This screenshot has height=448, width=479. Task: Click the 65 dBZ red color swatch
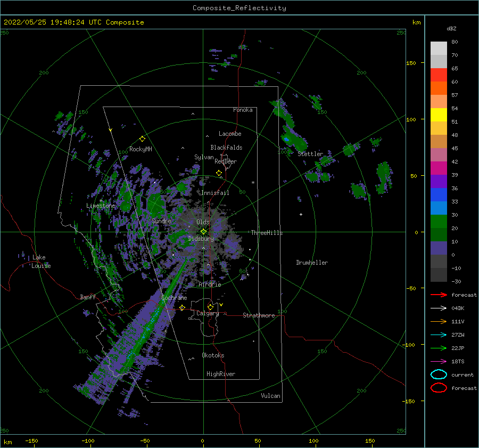(x=439, y=75)
